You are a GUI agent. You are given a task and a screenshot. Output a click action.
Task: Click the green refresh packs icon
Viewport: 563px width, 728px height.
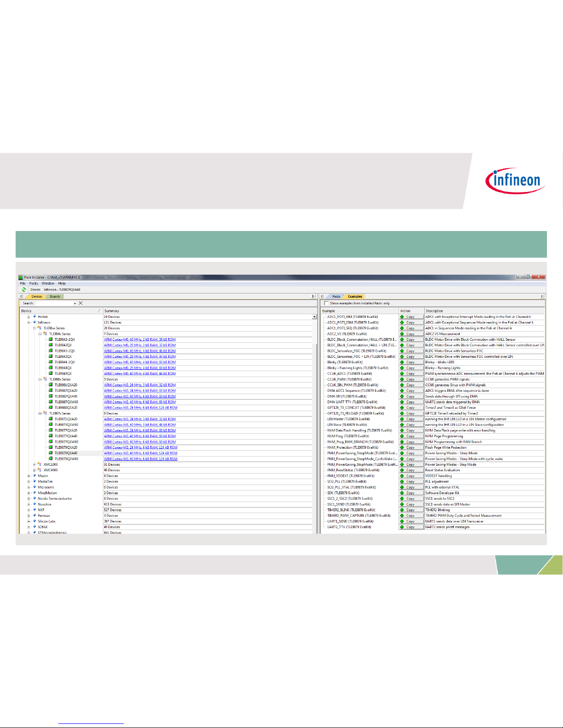(x=24, y=290)
